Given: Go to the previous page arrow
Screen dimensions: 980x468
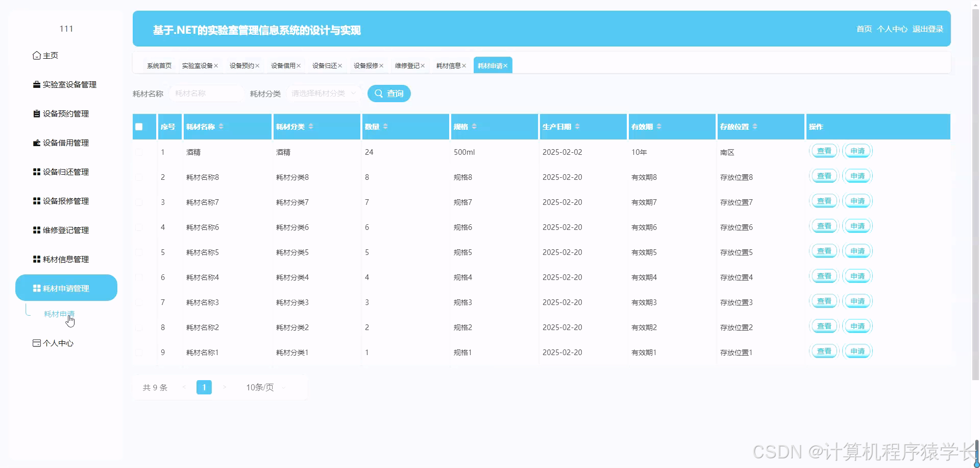Looking at the screenshot, I should [x=184, y=387].
